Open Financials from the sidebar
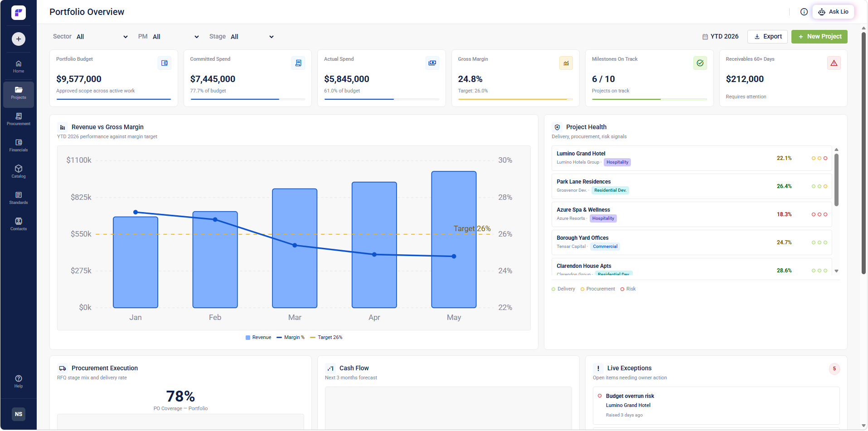This screenshot has width=868, height=431. pyautogui.click(x=19, y=145)
